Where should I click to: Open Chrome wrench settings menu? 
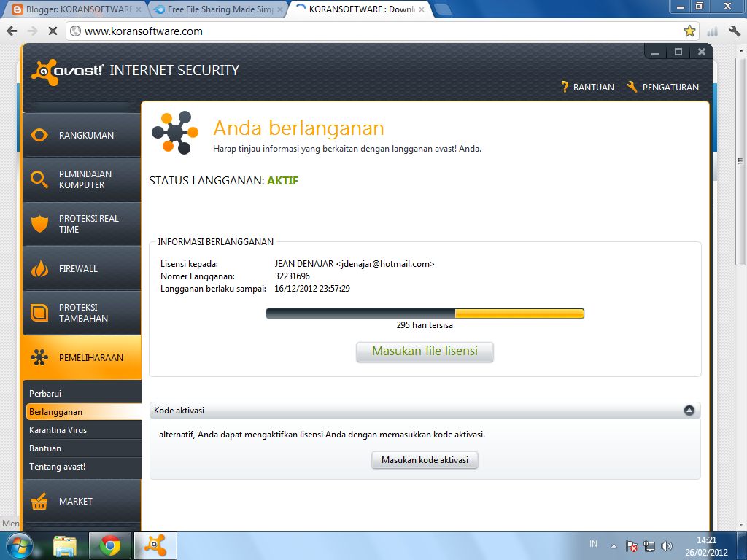(x=734, y=31)
